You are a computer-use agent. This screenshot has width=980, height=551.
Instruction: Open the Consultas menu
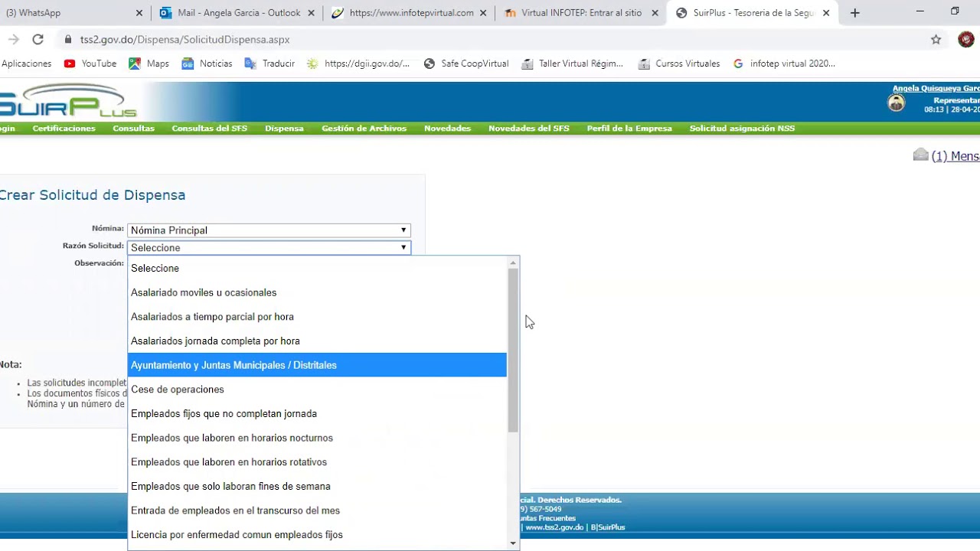(133, 129)
